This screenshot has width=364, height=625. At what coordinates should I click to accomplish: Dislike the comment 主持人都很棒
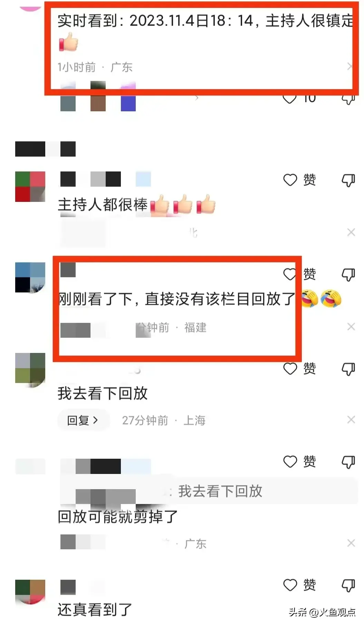click(x=348, y=180)
